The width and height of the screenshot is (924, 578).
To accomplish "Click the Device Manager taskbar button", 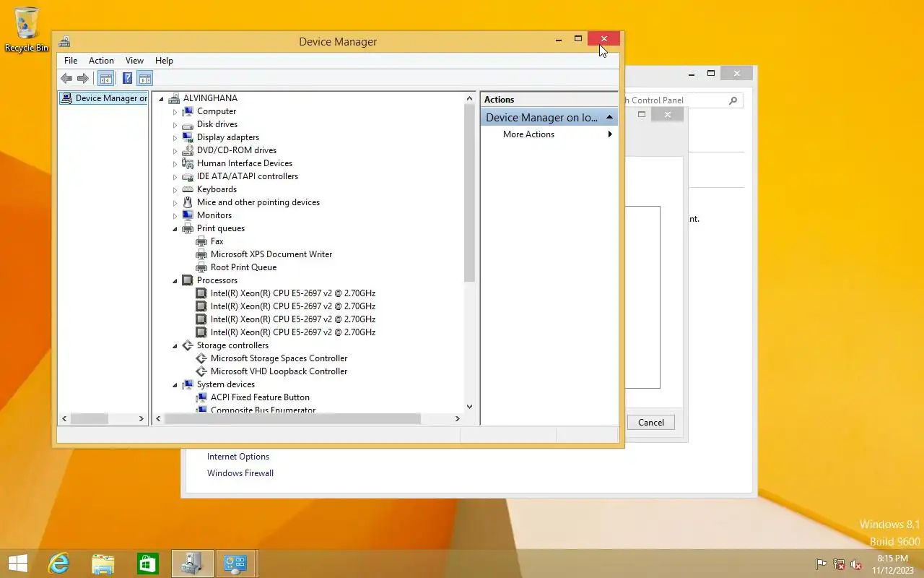I will pyautogui.click(x=193, y=564).
